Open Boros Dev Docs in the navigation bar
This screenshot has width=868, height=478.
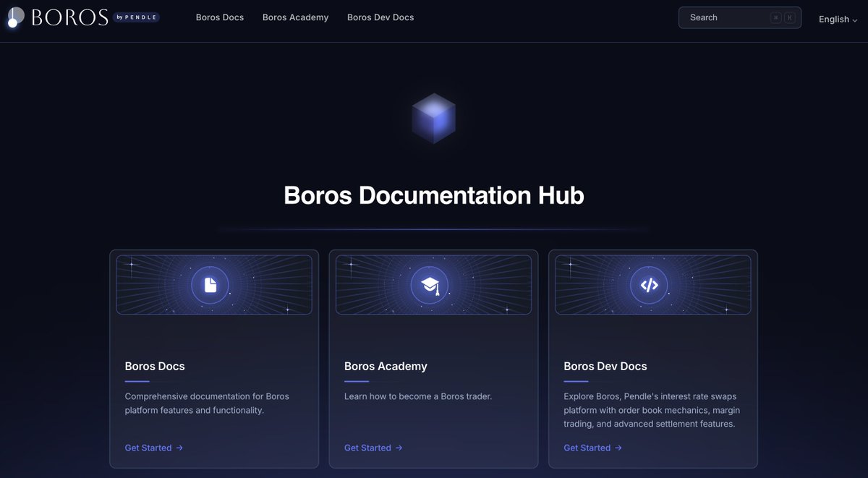click(x=380, y=17)
